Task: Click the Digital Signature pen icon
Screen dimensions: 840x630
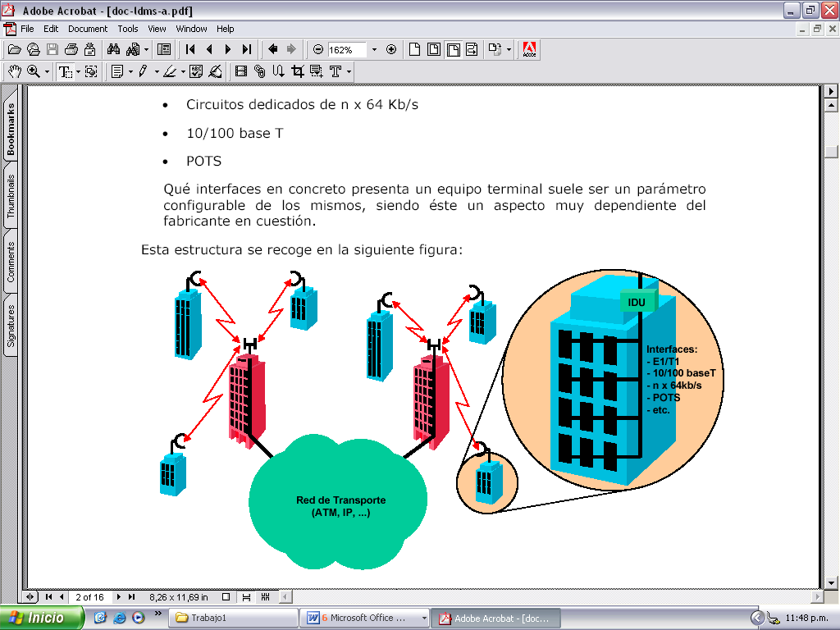Action: coord(216,71)
